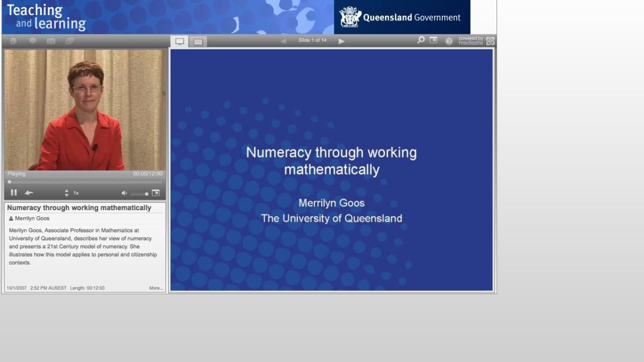Screen dimensions: 644x362
Task: Click the Mediasite logo icon
Action: pos(489,41)
